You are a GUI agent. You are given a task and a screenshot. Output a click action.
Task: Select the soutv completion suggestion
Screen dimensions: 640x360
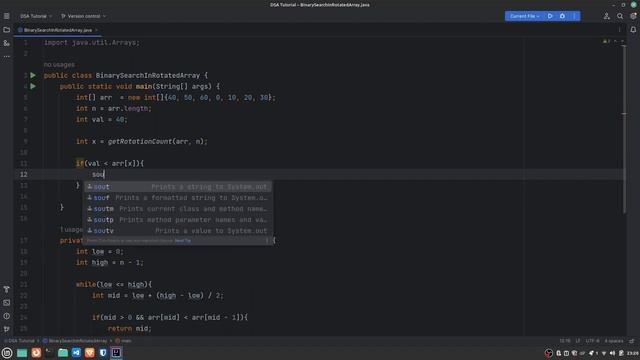178,231
